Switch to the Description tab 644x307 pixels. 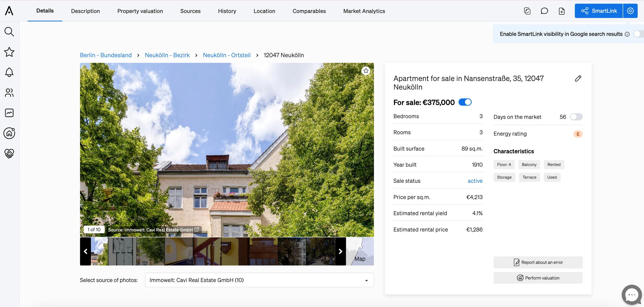[86, 11]
